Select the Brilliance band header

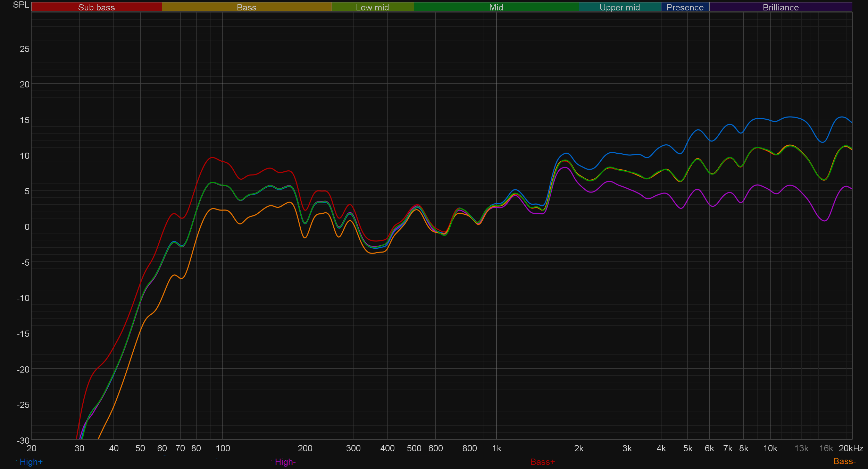(x=781, y=7)
